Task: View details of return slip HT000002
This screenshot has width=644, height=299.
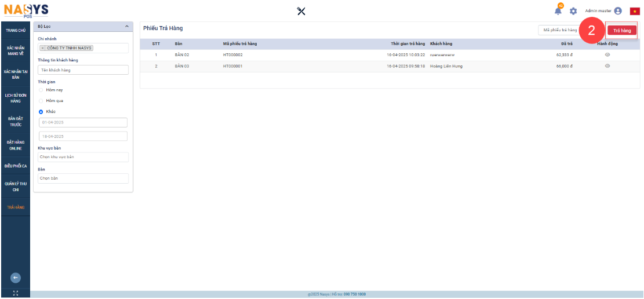Action: click(607, 54)
